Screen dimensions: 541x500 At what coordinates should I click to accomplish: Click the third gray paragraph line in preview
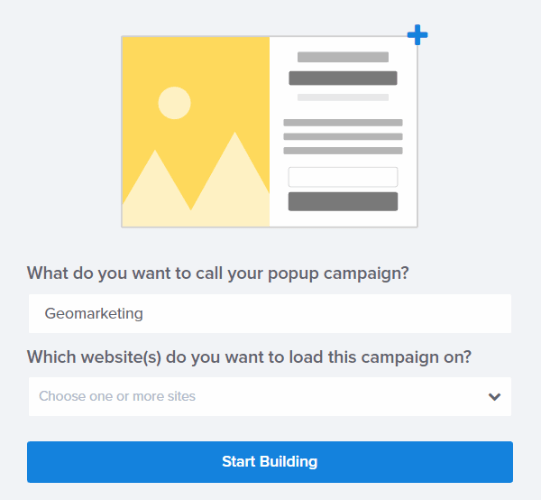(x=343, y=151)
